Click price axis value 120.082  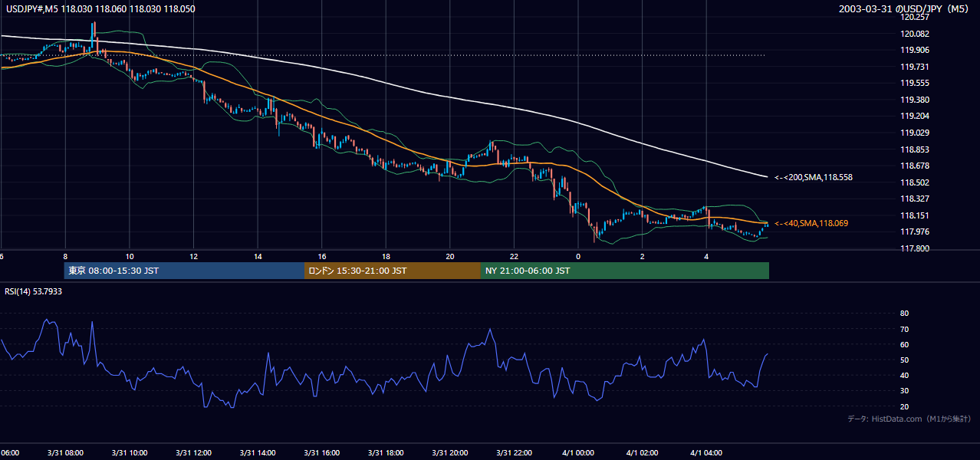pos(915,34)
